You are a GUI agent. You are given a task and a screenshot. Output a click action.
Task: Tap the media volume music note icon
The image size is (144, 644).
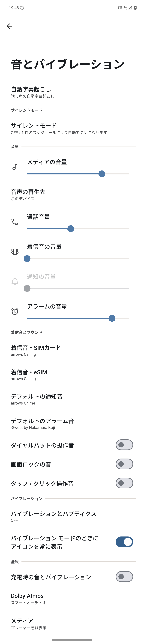15,167
